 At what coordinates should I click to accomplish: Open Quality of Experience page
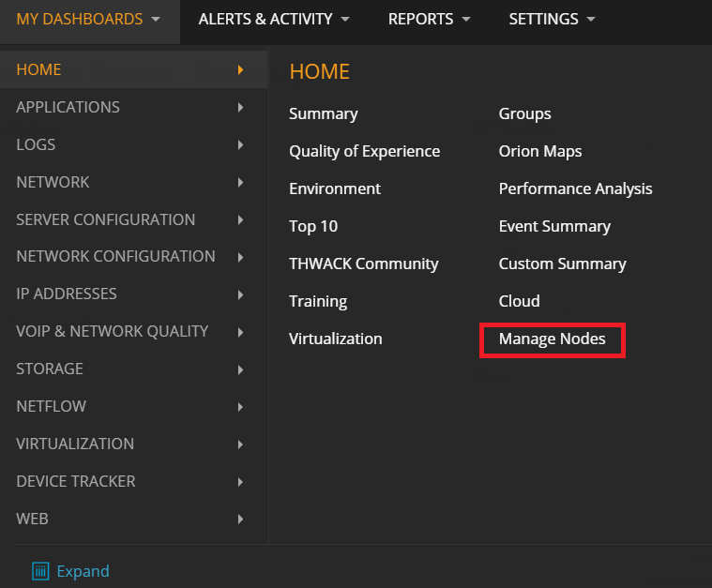(365, 151)
